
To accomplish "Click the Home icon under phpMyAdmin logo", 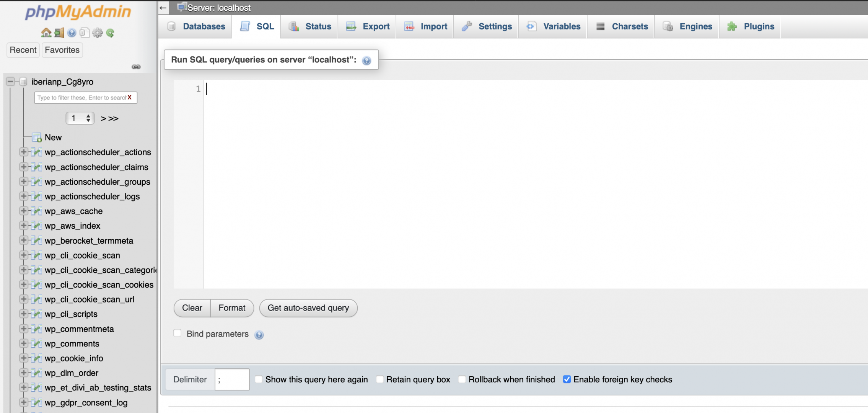I will pyautogui.click(x=46, y=33).
